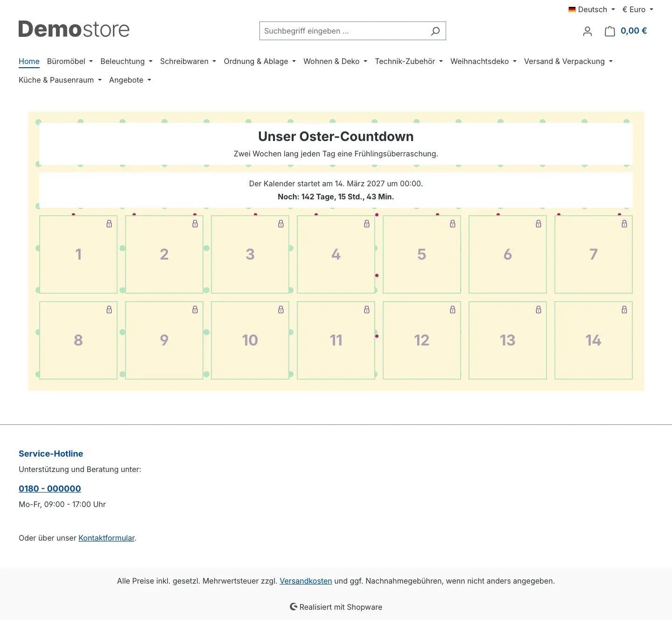Image resolution: width=672 pixels, height=620 pixels.
Task: Open the Deutsch language dropdown
Action: point(592,9)
